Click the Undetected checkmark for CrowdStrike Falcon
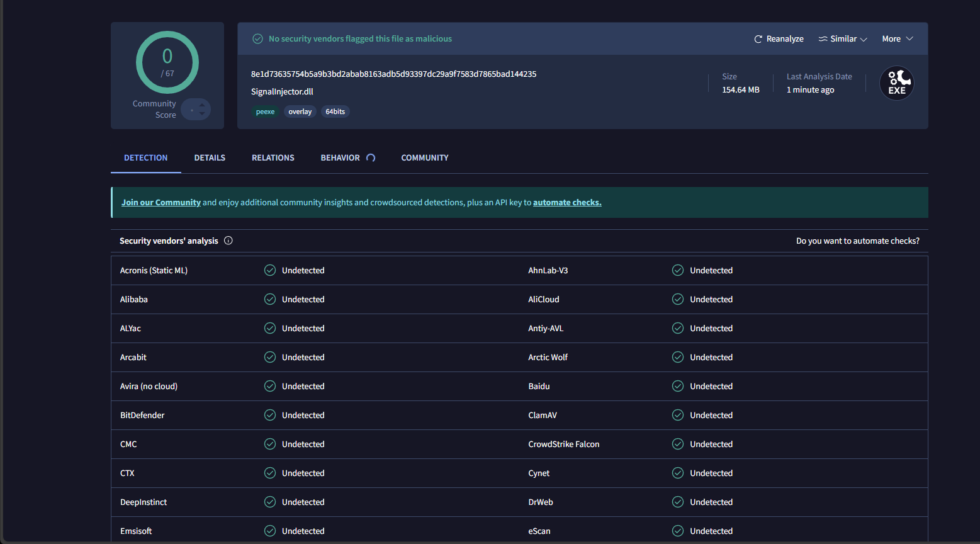 677,444
